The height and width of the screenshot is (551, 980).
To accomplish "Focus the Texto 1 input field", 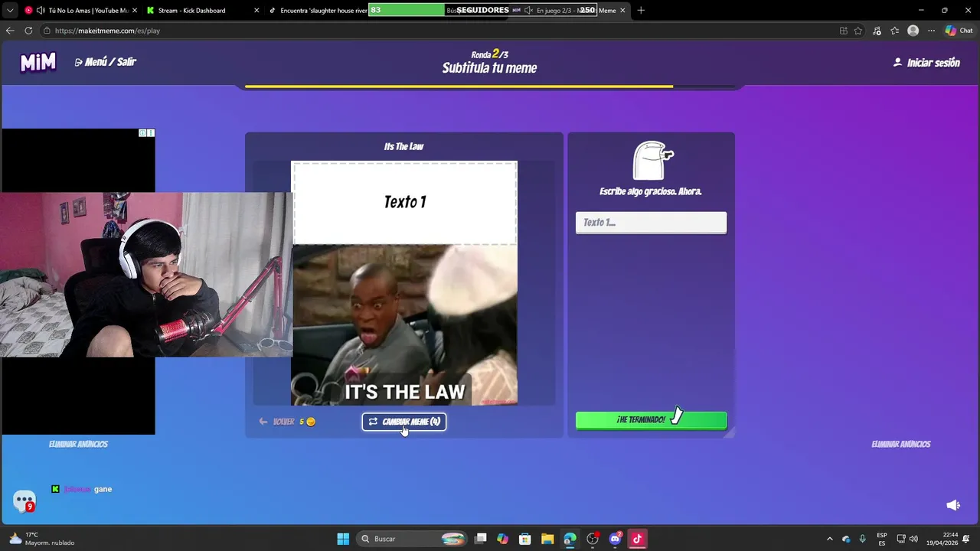I will tap(651, 223).
